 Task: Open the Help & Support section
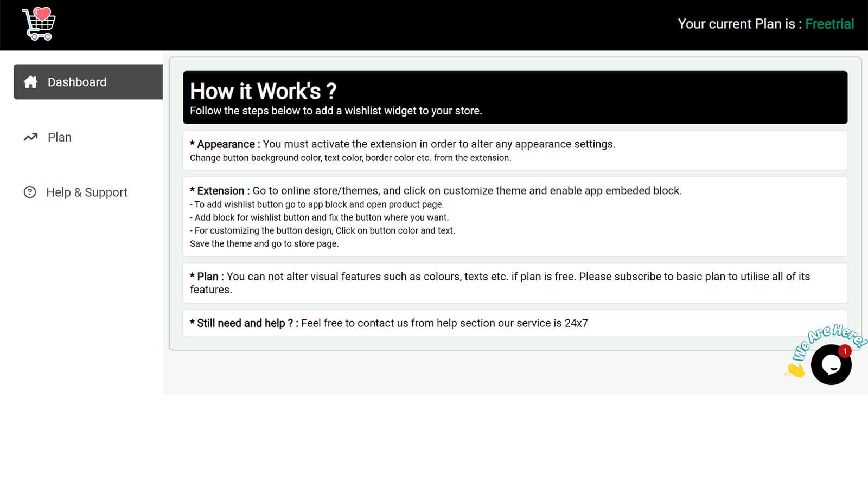[x=87, y=192]
